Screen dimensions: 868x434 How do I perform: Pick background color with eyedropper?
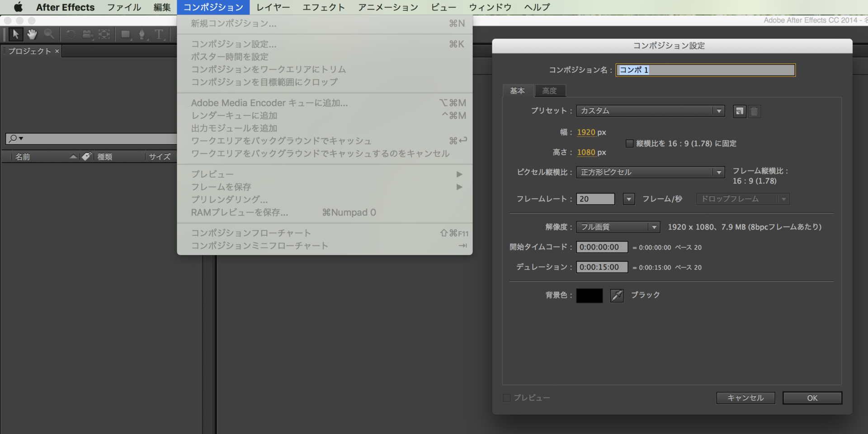(x=617, y=295)
